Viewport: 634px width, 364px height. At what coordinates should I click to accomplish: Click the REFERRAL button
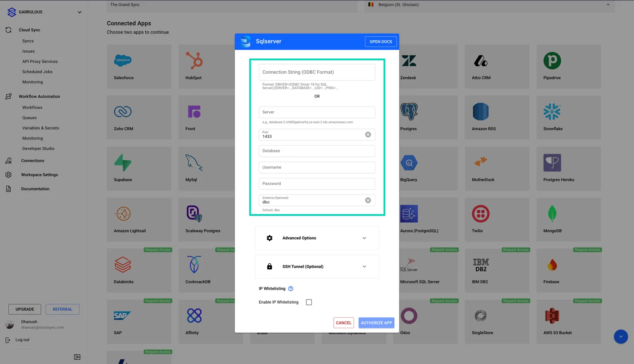[63, 309]
